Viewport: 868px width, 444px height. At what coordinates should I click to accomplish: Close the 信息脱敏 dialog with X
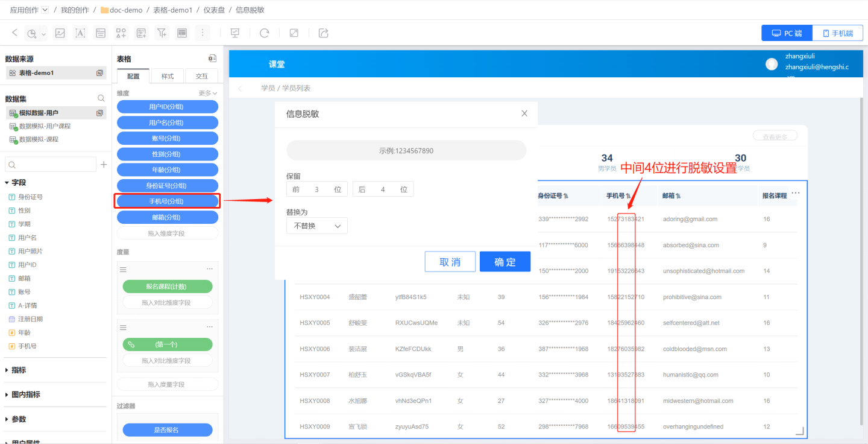[x=524, y=113]
